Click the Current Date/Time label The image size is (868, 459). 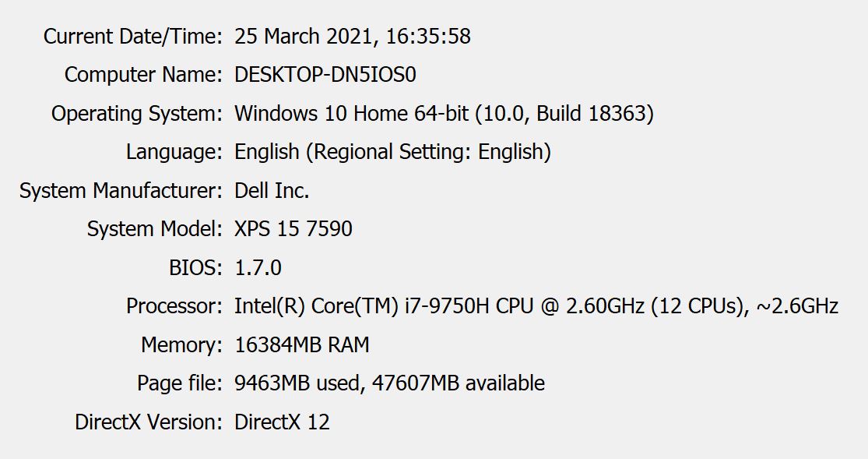click(133, 37)
